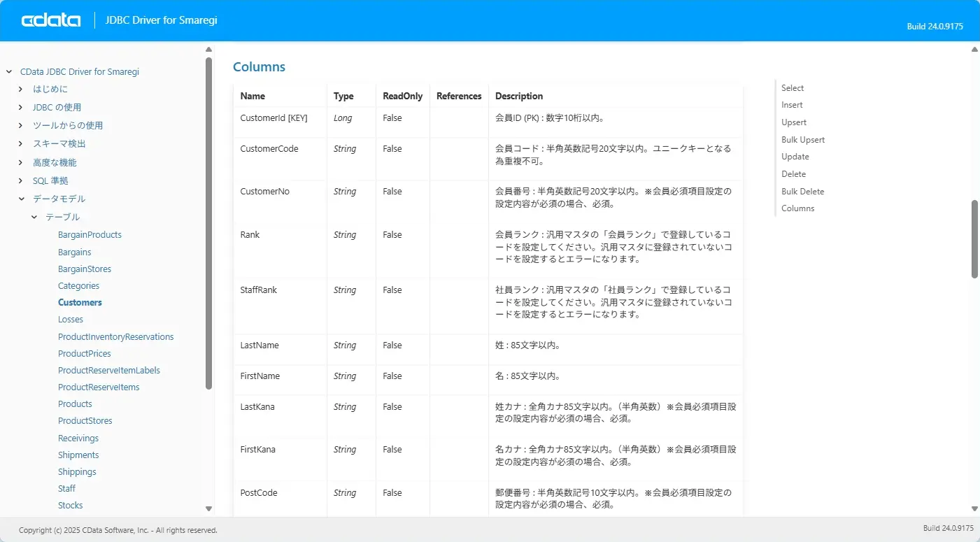Jump to the Select section

pyautogui.click(x=793, y=87)
